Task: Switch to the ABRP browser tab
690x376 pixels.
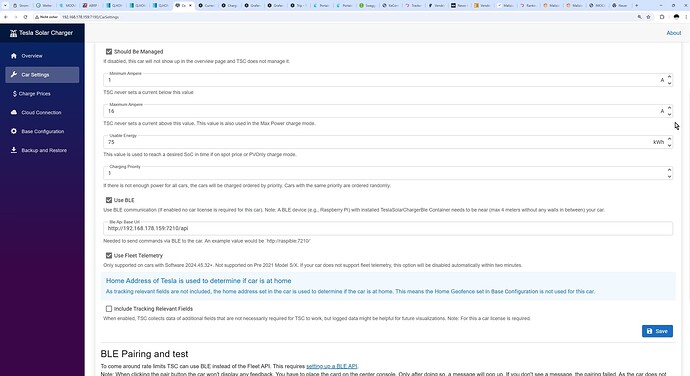Action: (x=91, y=5)
